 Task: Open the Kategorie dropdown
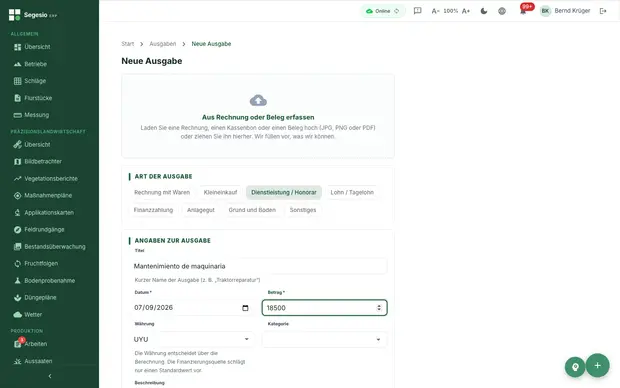point(324,339)
